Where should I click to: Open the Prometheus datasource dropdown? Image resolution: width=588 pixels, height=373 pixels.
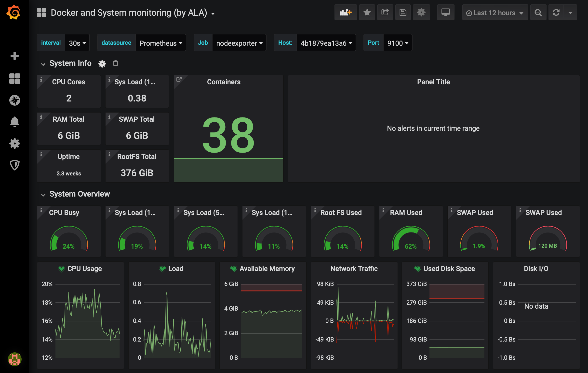160,43
